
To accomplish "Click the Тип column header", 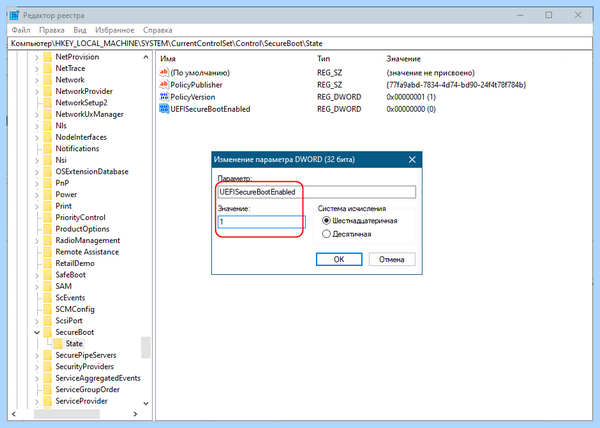I will 323,59.
